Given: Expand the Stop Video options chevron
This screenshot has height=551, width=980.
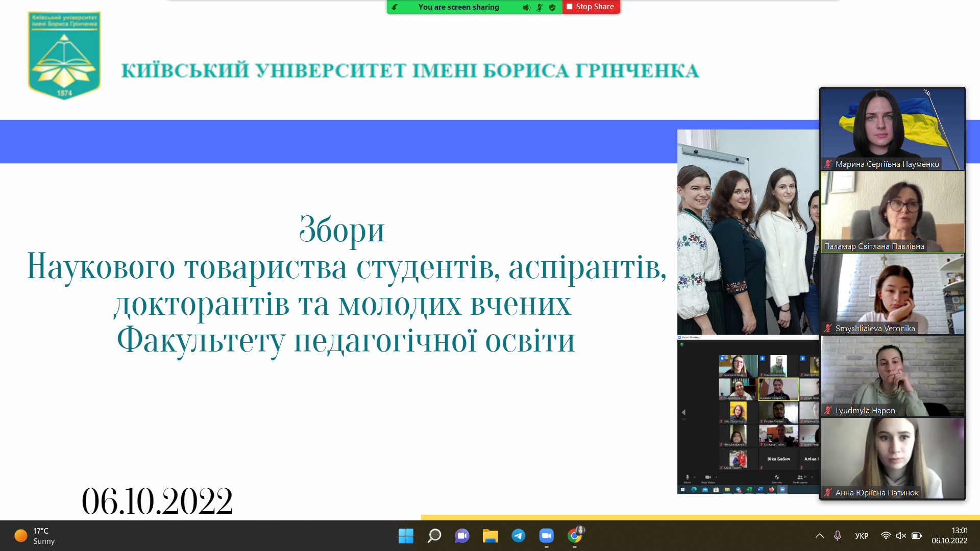Looking at the screenshot, I should pos(717,478).
